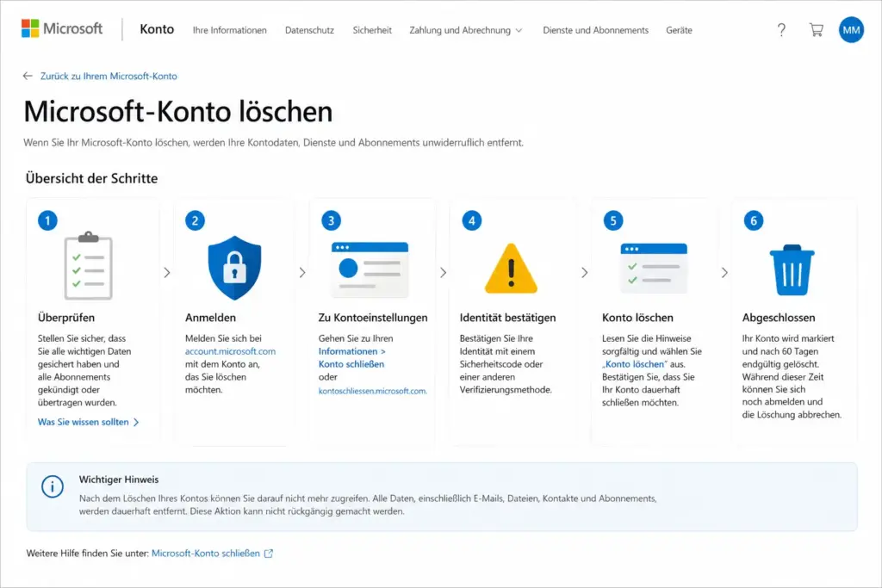Click the blue trash can icon
882x588 pixels.
click(x=792, y=269)
